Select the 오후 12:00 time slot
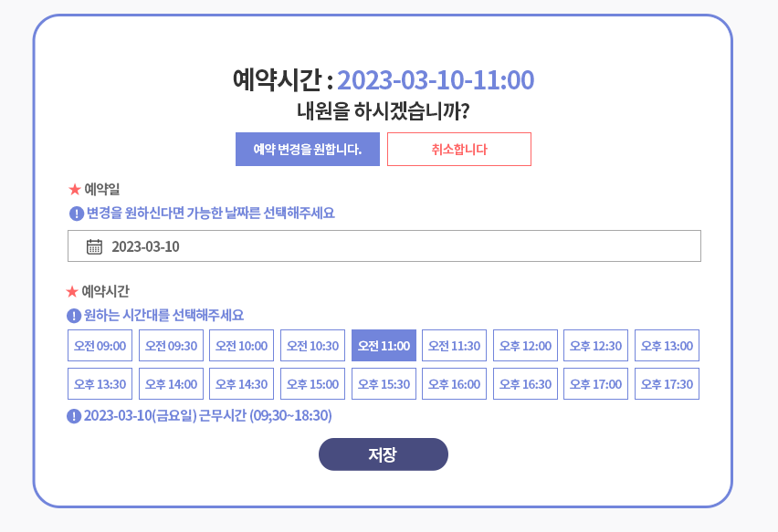 [525, 345]
